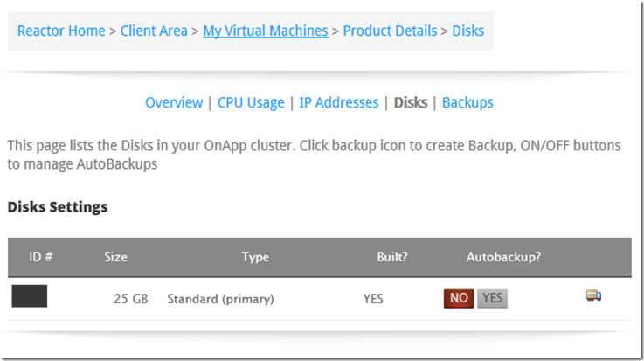Click the Size column header

click(115, 257)
